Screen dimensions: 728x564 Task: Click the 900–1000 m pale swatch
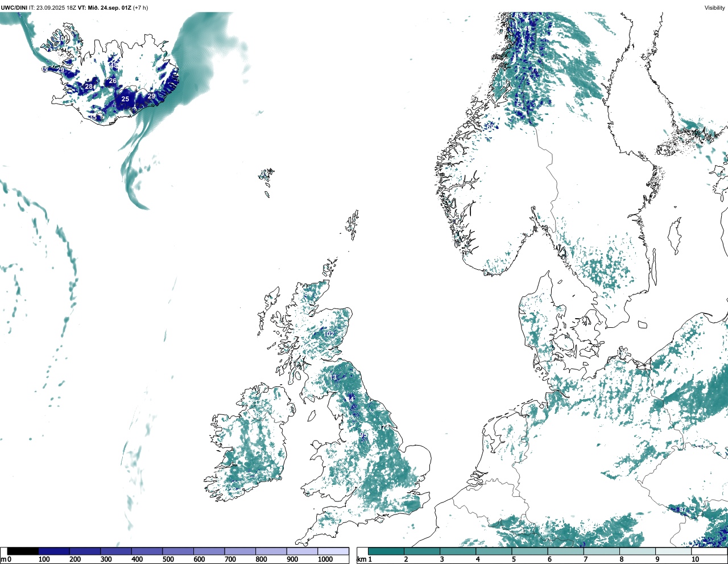pos(302,551)
